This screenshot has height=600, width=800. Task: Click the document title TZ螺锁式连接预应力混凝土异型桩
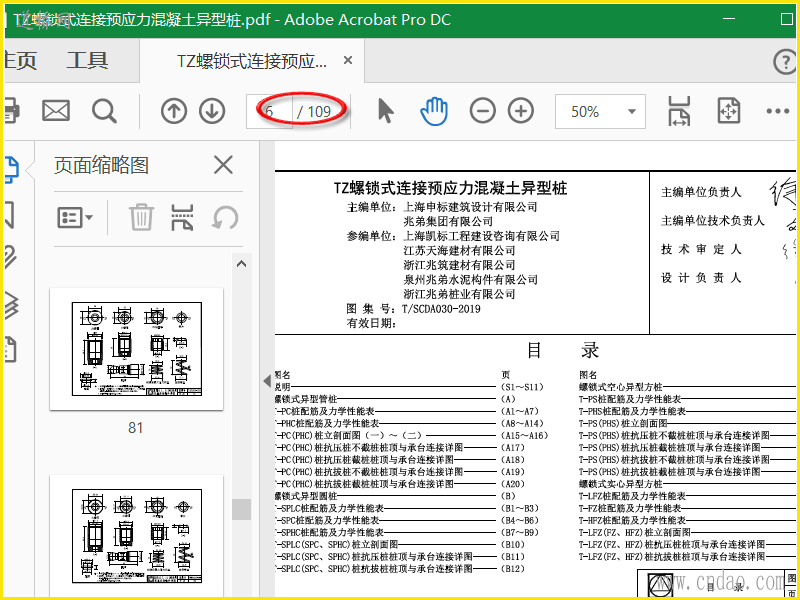pyautogui.click(x=450, y=188)
